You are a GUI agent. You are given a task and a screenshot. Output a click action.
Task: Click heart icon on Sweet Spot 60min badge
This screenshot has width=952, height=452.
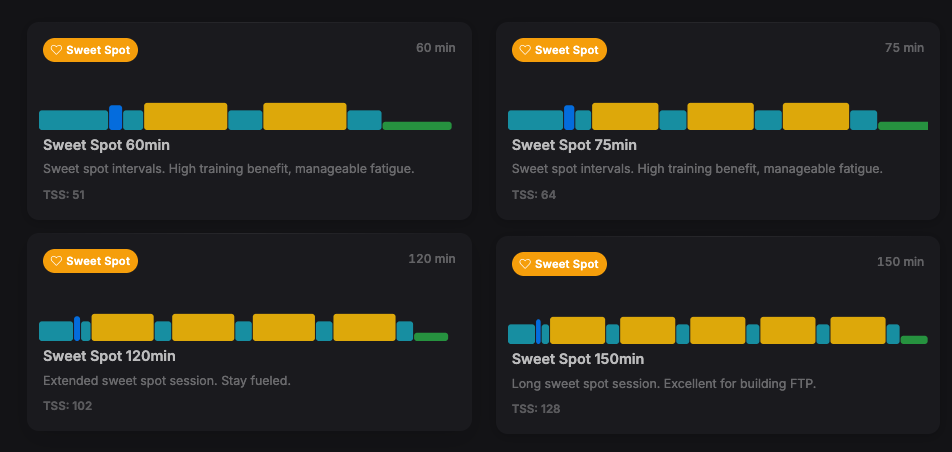tap(57, 50)
